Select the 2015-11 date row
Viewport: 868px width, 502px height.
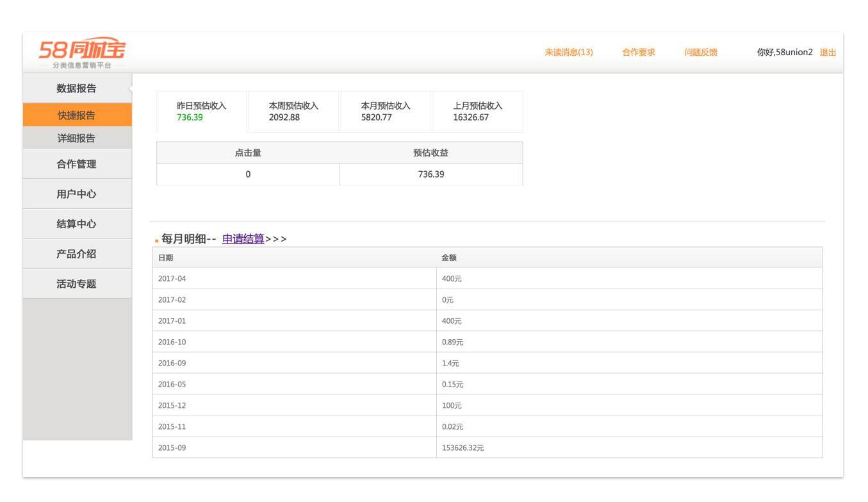pos(487,427)
